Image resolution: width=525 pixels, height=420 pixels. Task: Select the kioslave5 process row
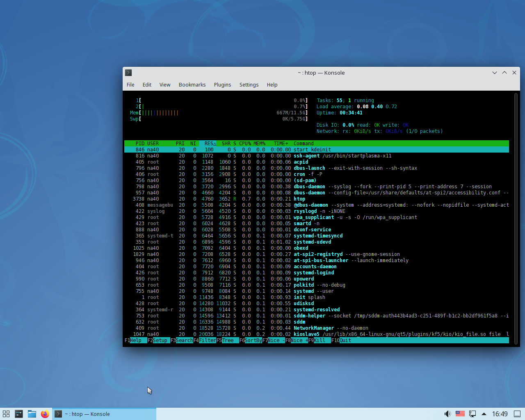(317, 334)
